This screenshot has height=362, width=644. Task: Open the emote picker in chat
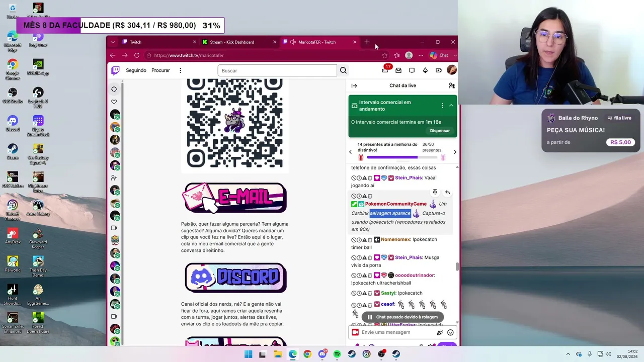click(450, 332)
